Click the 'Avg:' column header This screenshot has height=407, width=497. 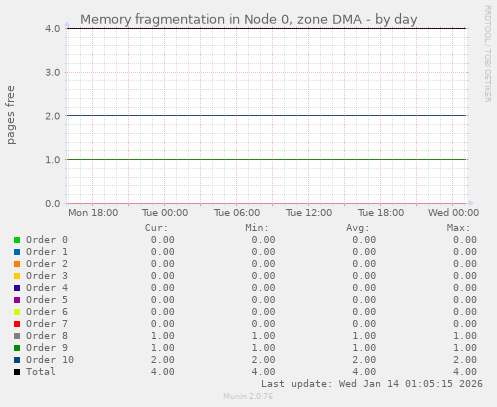point(358,228)
